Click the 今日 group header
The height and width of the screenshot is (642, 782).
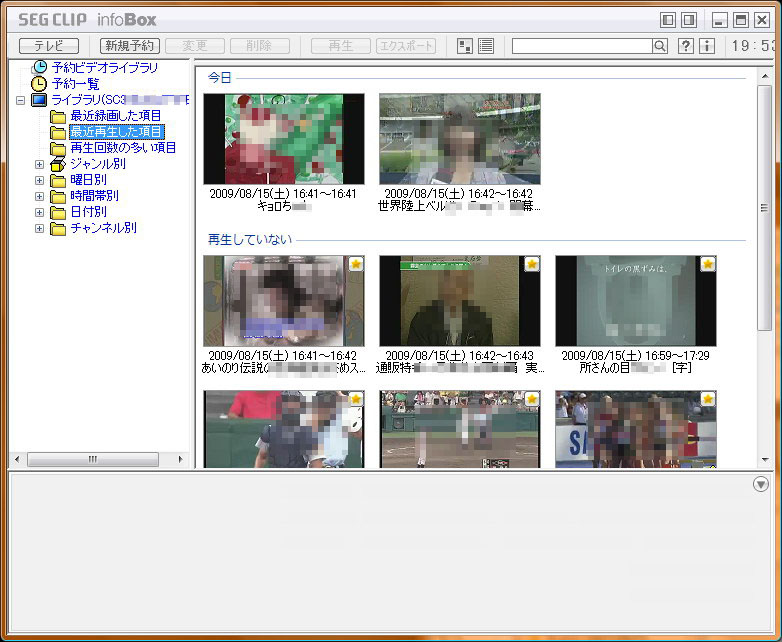click(x=219, y=77)
